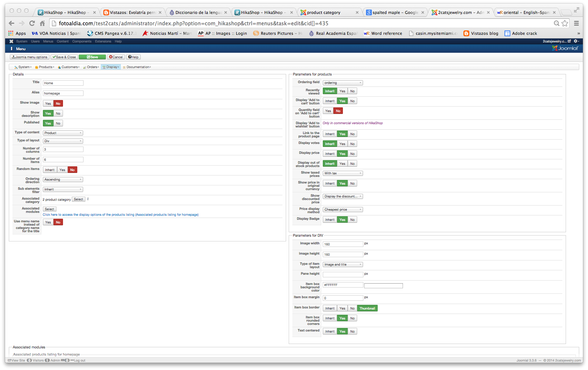Open Adobe crack bookmark
The width and height of the screenshot is (588, 370).
(x=521, y=33)
